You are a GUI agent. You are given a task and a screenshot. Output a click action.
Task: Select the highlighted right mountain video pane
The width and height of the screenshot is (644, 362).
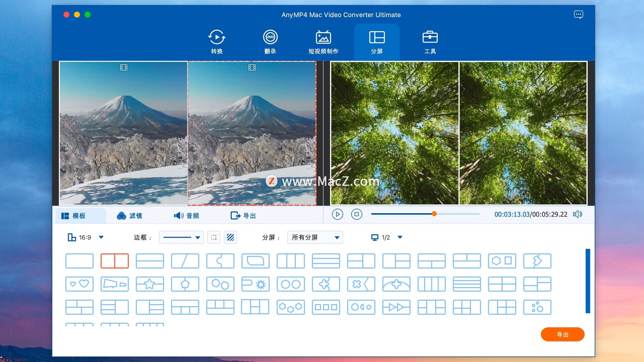(x=252, y=133)
